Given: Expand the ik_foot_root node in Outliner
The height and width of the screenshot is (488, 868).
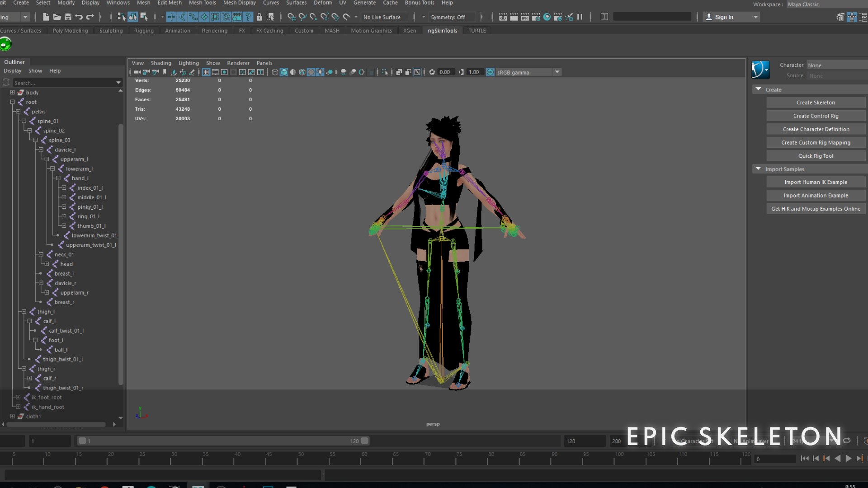Looking at the screenshot, I should (x=18, y=398).
